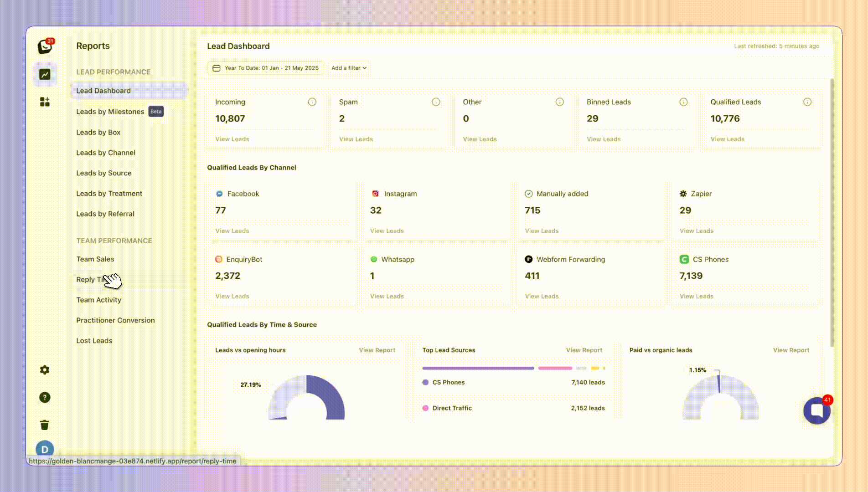Open the chat widget bubble

(x=816, y=410)
